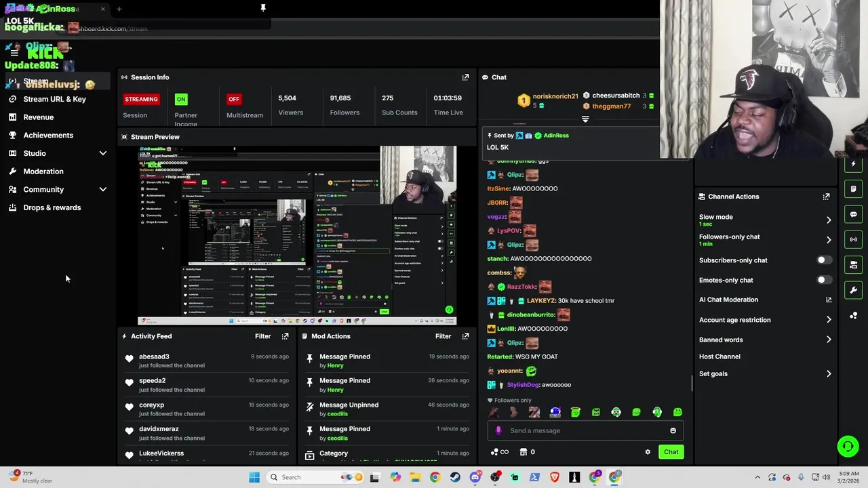Click the green headset support button
868x488 pixels.
pyautogui.click(x=848, y=446)
